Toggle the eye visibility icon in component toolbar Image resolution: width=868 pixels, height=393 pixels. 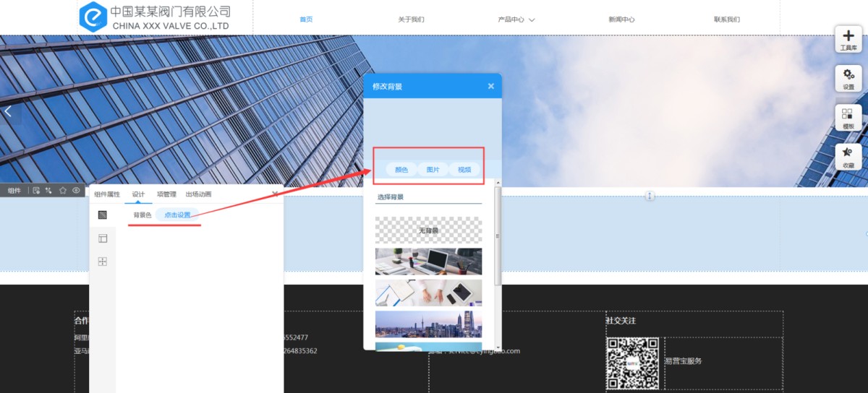(76, 191)
